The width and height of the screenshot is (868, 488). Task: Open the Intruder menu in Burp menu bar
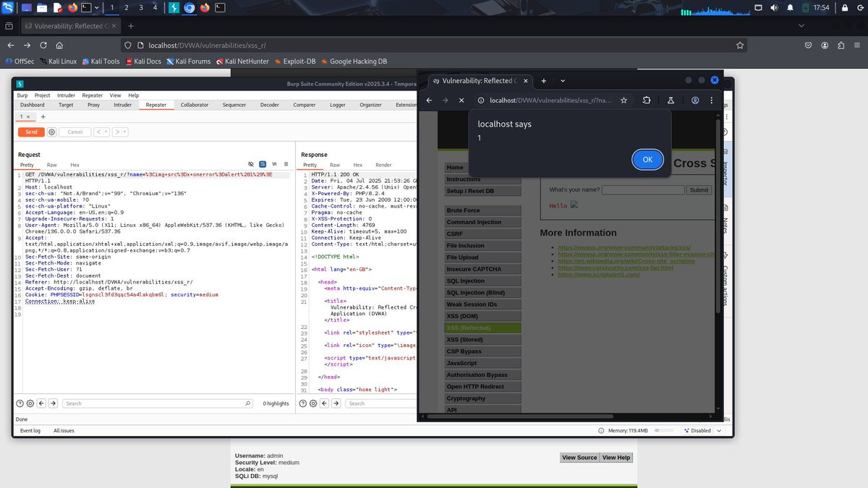[66, 95]
